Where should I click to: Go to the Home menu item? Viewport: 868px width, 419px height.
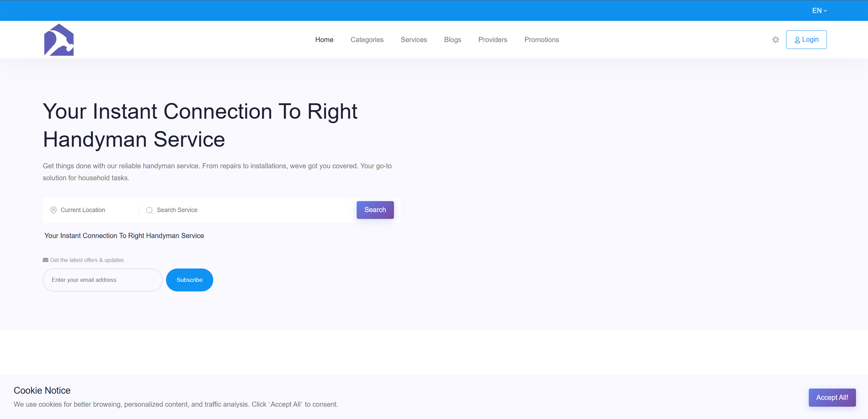point(324,40)
